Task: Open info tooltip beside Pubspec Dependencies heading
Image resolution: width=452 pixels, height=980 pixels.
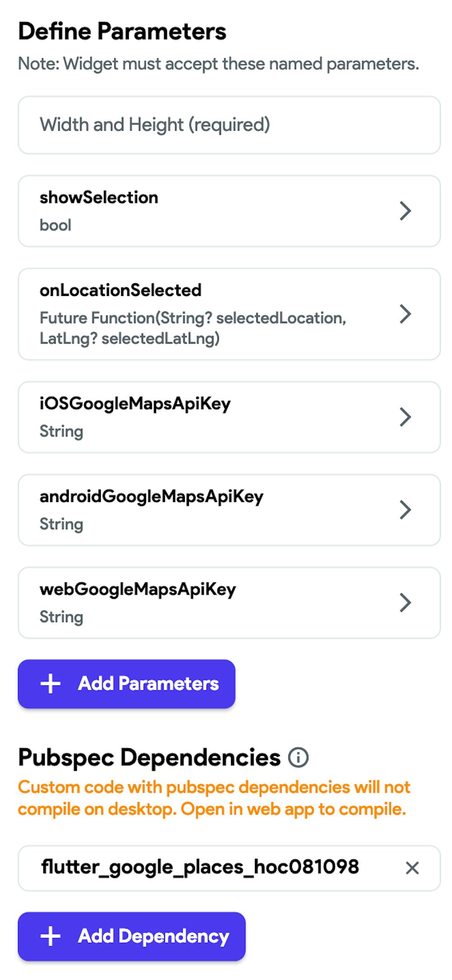Action: click(x=299, y=758)
